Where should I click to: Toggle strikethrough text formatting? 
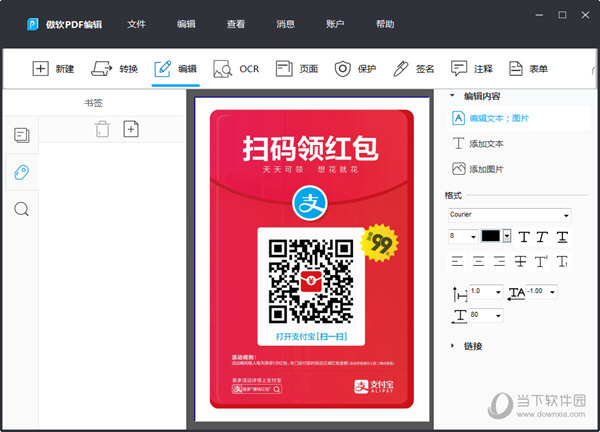click(520, 261)
